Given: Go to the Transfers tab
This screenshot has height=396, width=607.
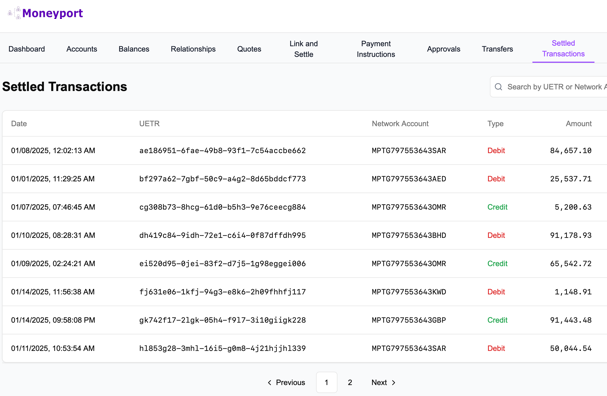Looking at the screenshot, I should pos(497,49).
